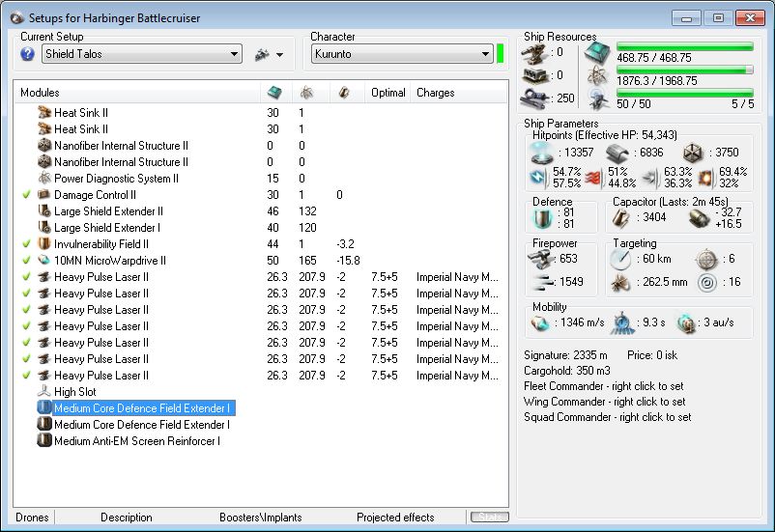Click the Optimal column header
Screen dimensions: 775x532
[388, 93]
